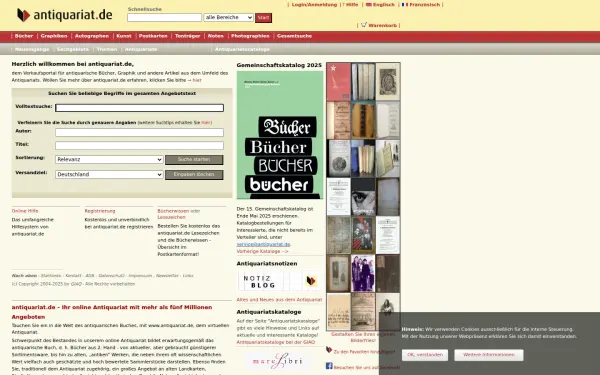Open the Login/Anmeldung link
Image resolution: width=600 pixels, height=375 pixels.
pos(314,5)
